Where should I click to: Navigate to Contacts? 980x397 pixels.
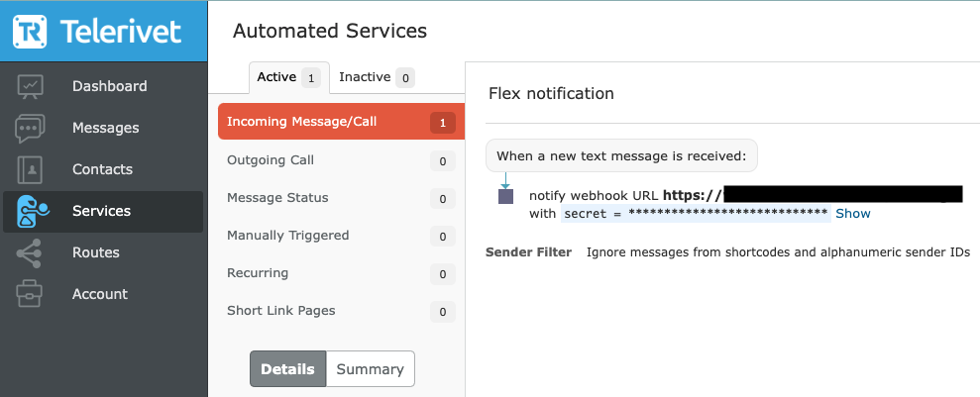pos(102,169)
